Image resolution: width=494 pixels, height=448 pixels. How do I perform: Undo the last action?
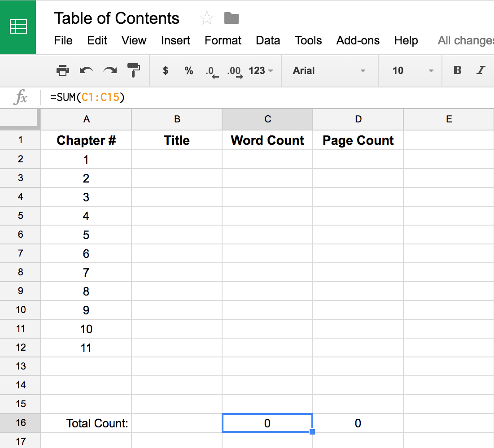(86, 70)
